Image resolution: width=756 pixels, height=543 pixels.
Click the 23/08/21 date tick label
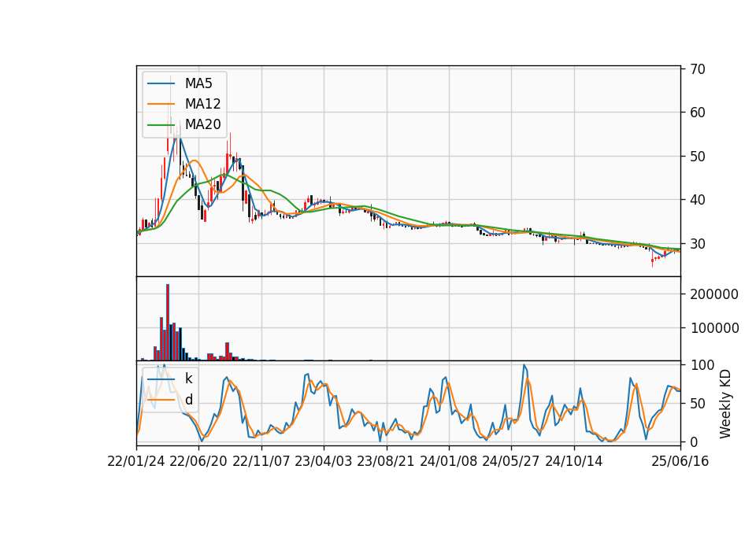[x=386, y=462]
